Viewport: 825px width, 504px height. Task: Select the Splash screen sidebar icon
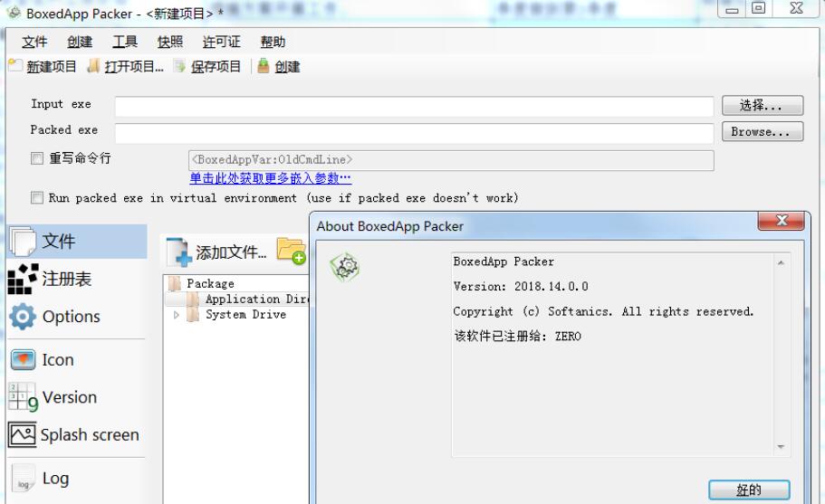tap(22, 434)
